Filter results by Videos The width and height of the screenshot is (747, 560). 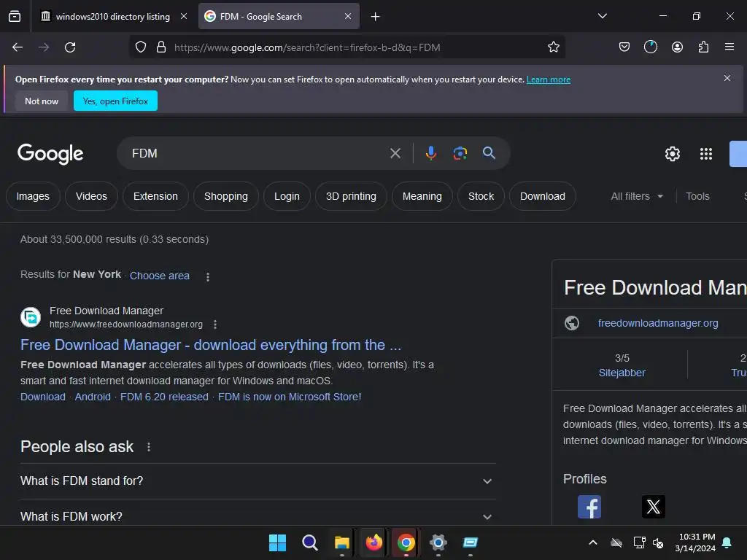[x=91, y=196]
